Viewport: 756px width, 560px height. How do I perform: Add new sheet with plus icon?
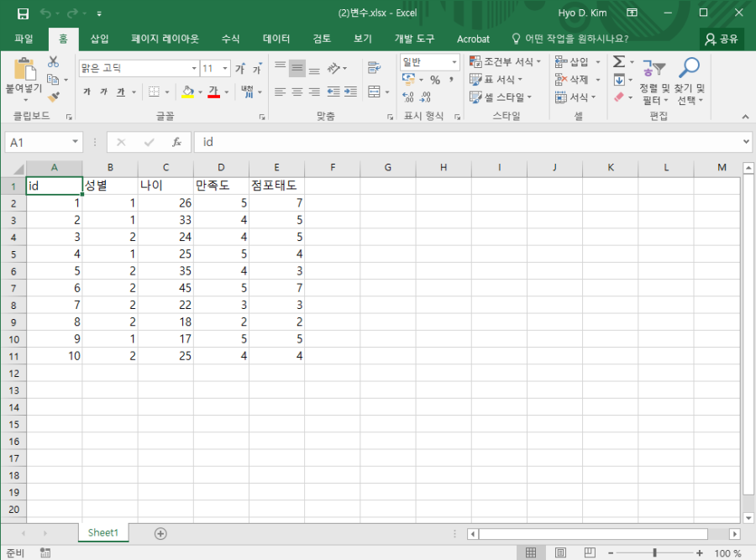[x=160, y=533]
